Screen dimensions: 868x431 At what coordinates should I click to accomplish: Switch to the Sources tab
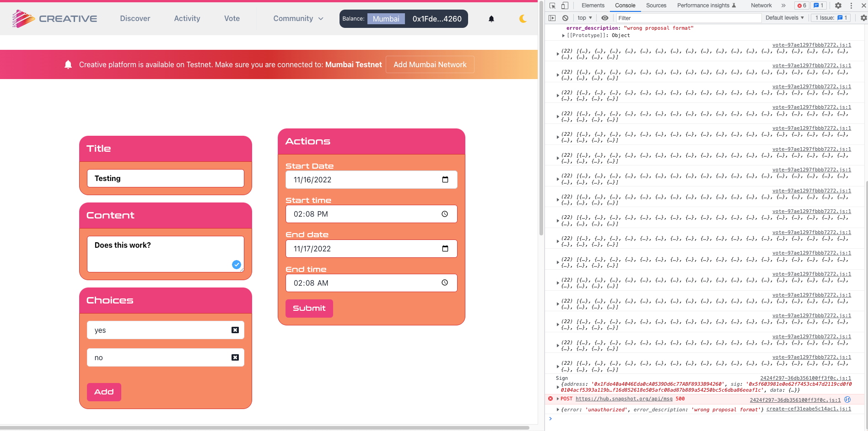656,5
